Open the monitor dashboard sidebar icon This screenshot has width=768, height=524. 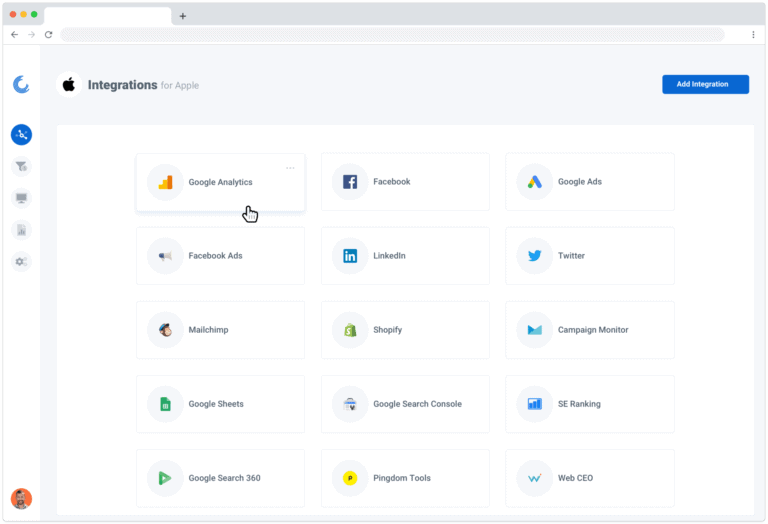21,198
